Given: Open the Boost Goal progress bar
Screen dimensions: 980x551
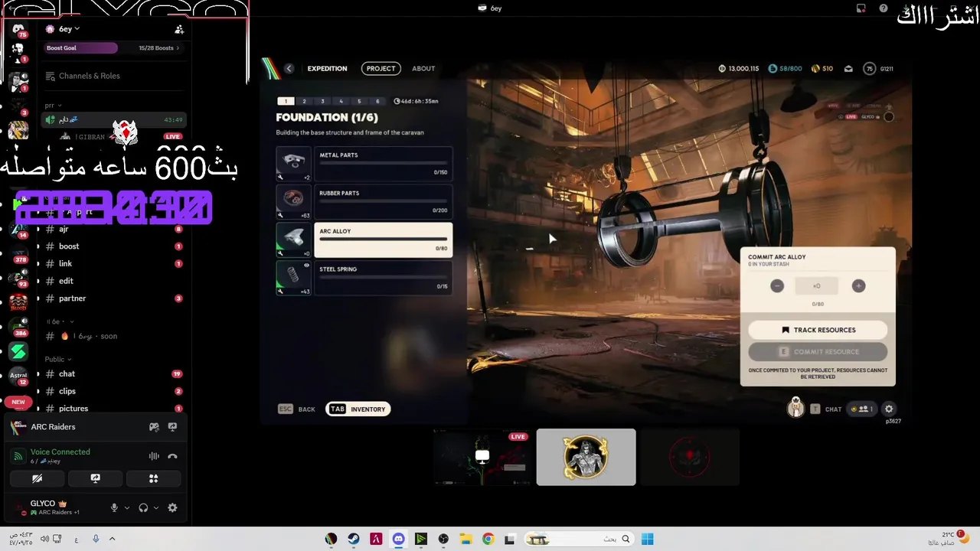Looking at the screenshot, I should coord(113,48).
